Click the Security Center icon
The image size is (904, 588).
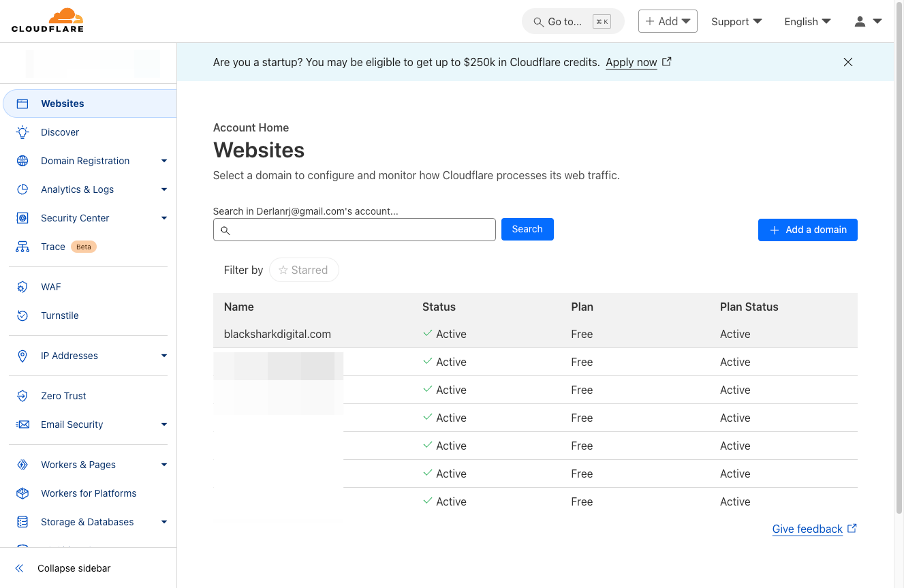(22, 218)
